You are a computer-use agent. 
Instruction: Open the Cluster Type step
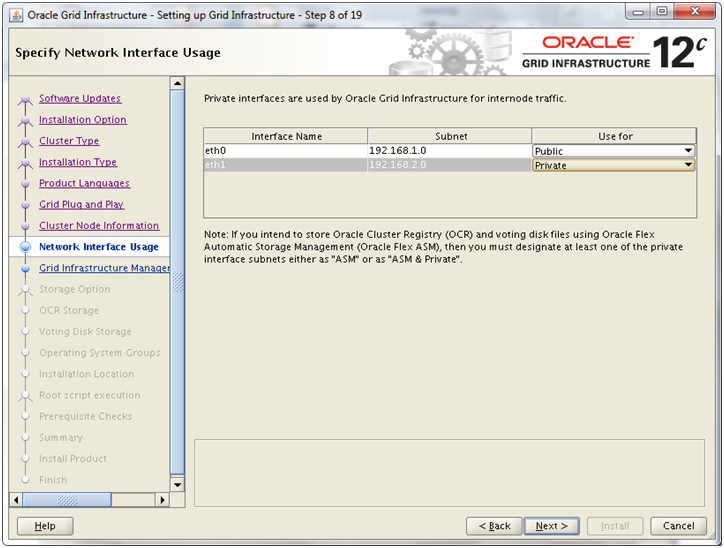pos(69,141)
